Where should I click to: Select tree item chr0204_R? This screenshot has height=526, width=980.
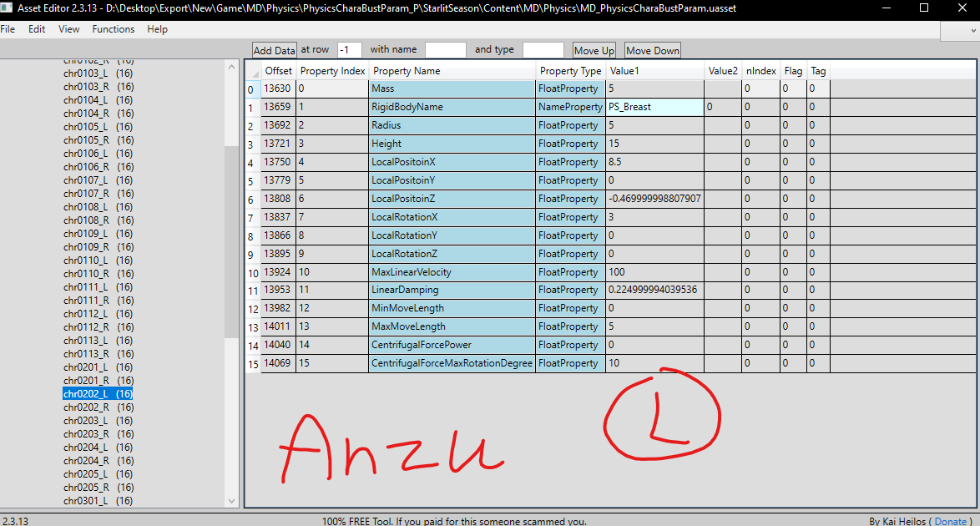[99, 461]
